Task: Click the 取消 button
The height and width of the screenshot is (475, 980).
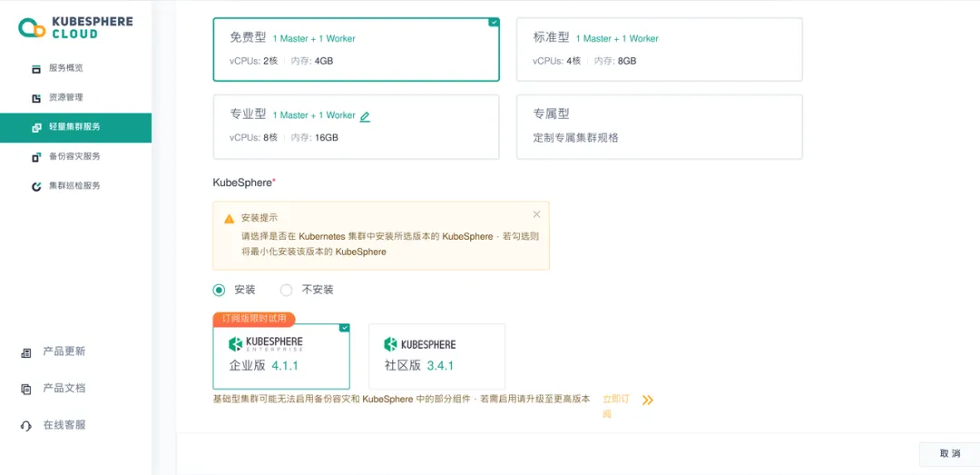Action: (x=949, y=454)
